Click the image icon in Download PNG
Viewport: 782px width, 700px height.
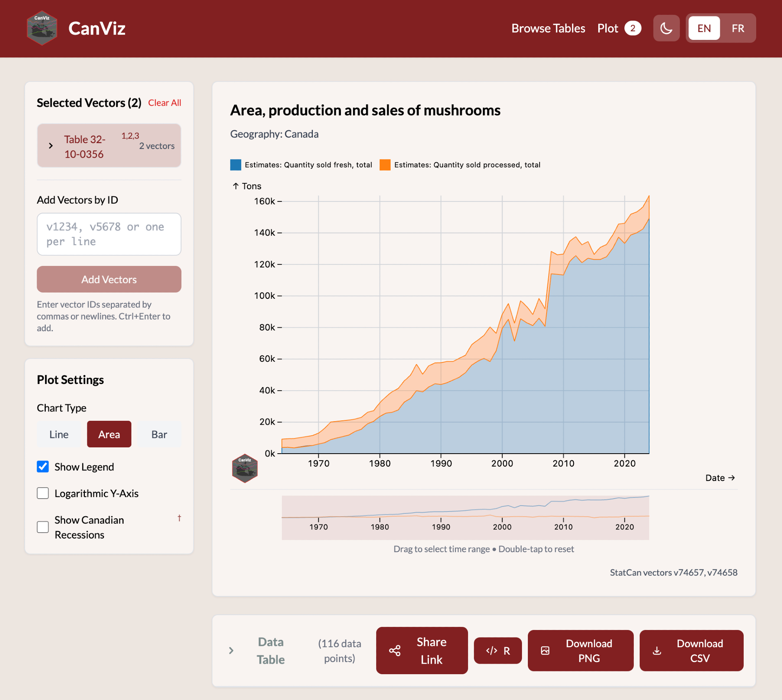(545, 651)
